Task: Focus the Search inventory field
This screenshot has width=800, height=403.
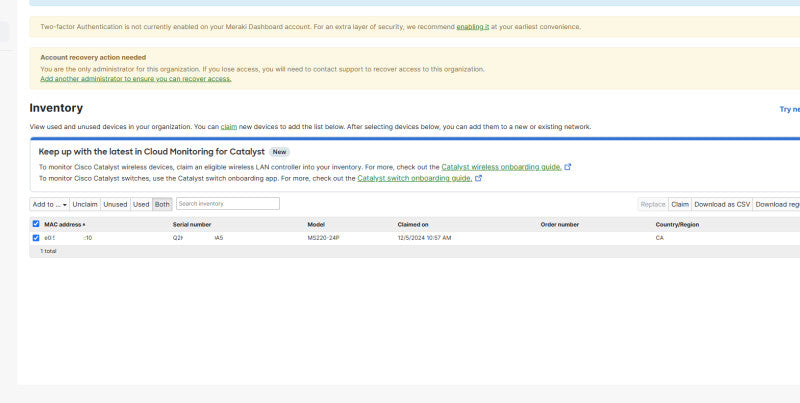Action: pyautogui.click(x=228, y=204)
